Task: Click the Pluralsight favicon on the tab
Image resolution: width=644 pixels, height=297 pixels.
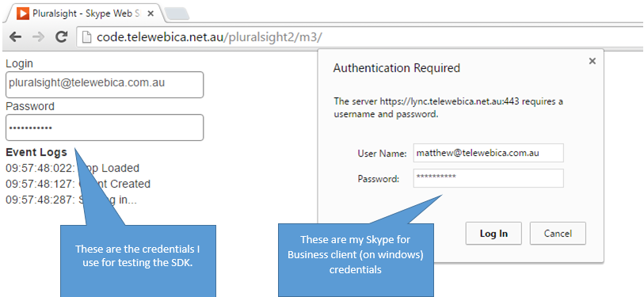Action: 23,13
